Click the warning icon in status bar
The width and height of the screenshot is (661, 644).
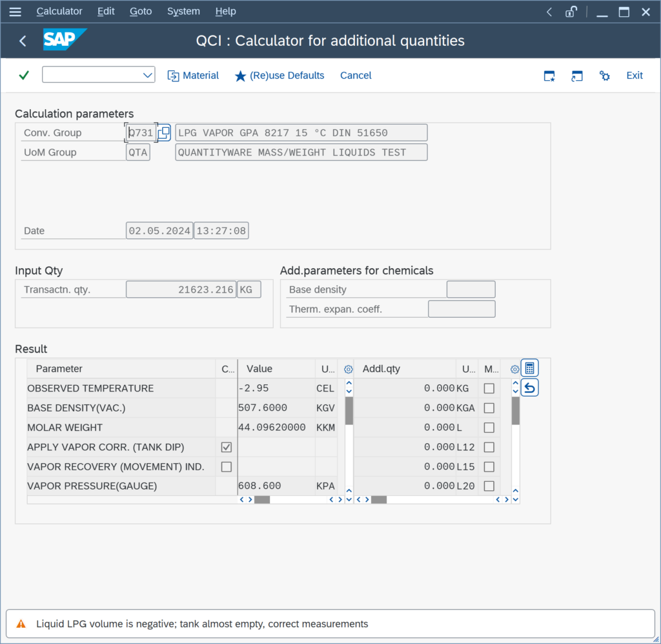point(21,624)
